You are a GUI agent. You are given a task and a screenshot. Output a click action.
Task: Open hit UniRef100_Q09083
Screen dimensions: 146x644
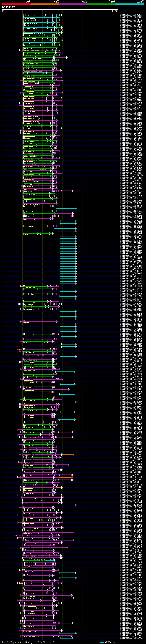[131, 17]
